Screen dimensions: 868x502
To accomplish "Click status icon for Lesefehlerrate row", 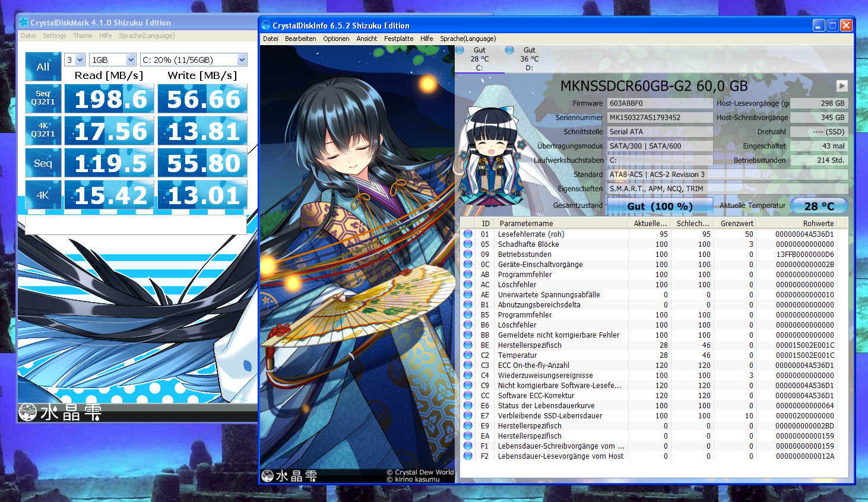I will point(468,234).
